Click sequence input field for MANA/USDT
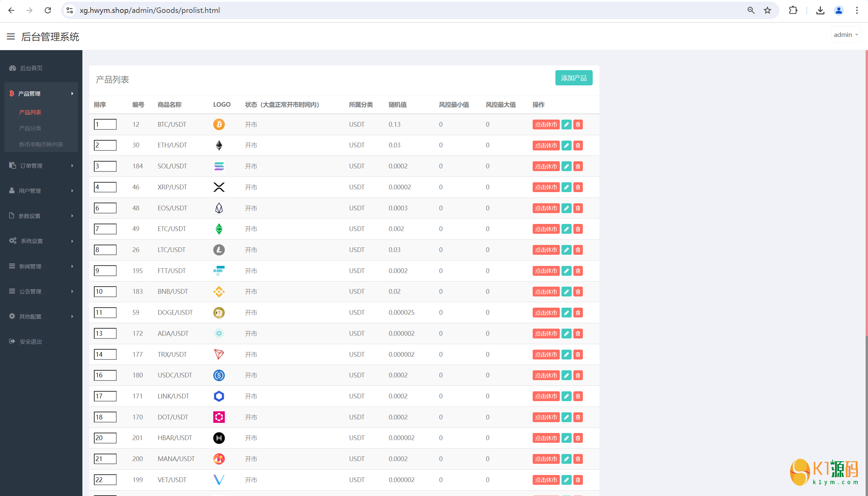 tap(105, 458)
